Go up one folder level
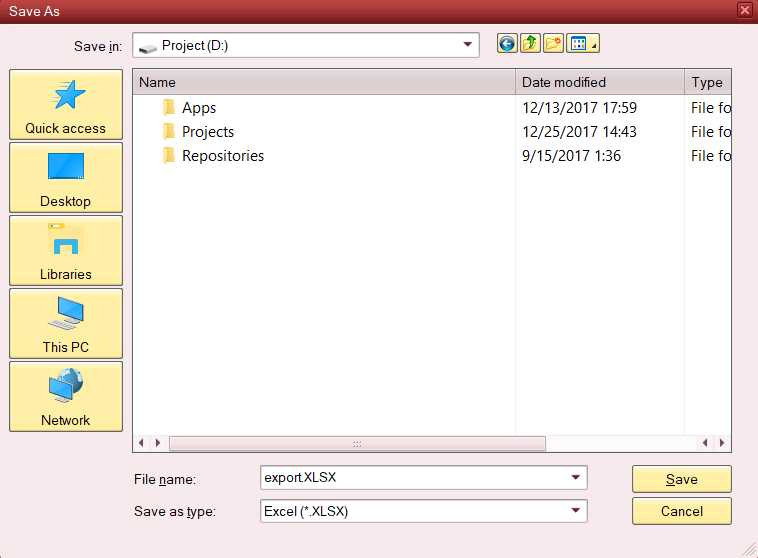 pyautogui.click(x=530, y=44)
